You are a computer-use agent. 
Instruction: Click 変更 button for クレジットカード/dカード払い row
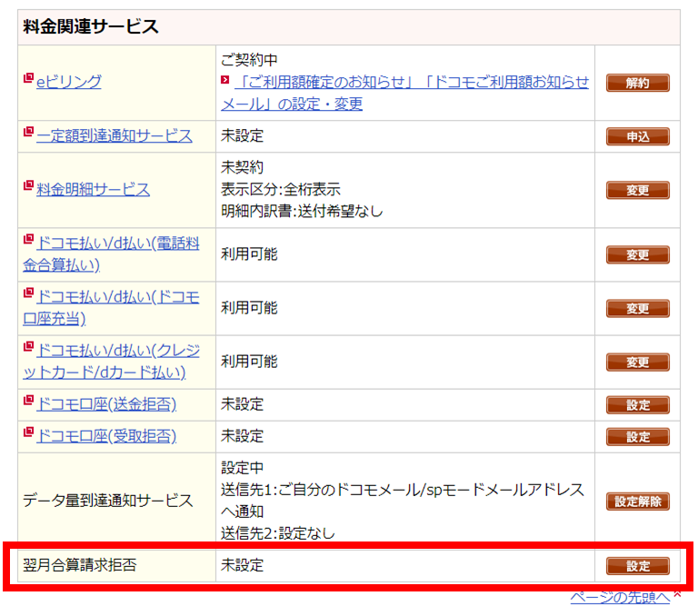637,363
